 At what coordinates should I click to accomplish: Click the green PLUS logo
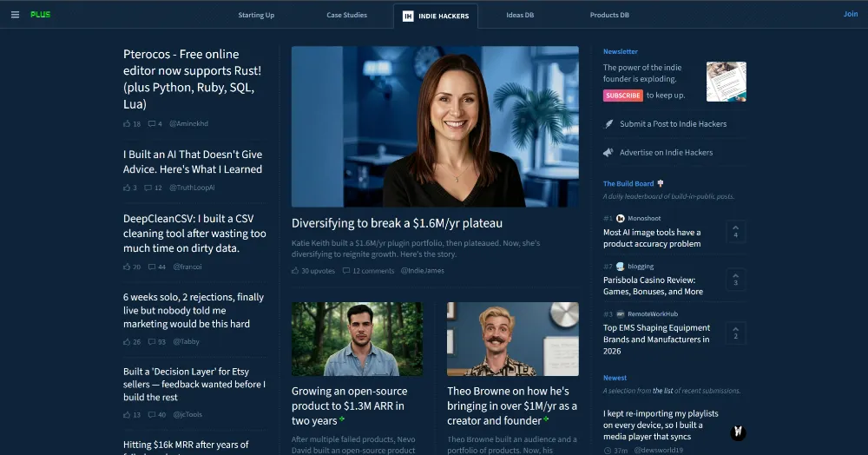click(x=41, y=15)
